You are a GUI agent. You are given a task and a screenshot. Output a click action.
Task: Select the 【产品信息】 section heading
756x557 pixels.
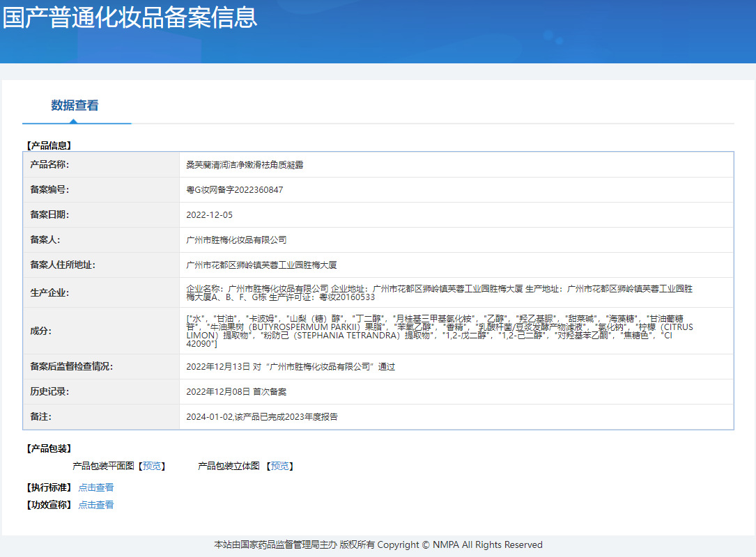click(x=49, y=145)
